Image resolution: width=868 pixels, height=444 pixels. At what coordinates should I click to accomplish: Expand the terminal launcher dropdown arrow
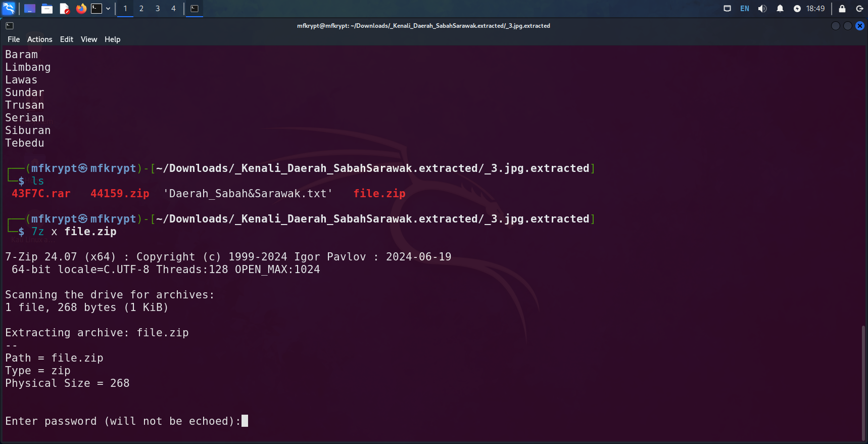coord(108,9)
